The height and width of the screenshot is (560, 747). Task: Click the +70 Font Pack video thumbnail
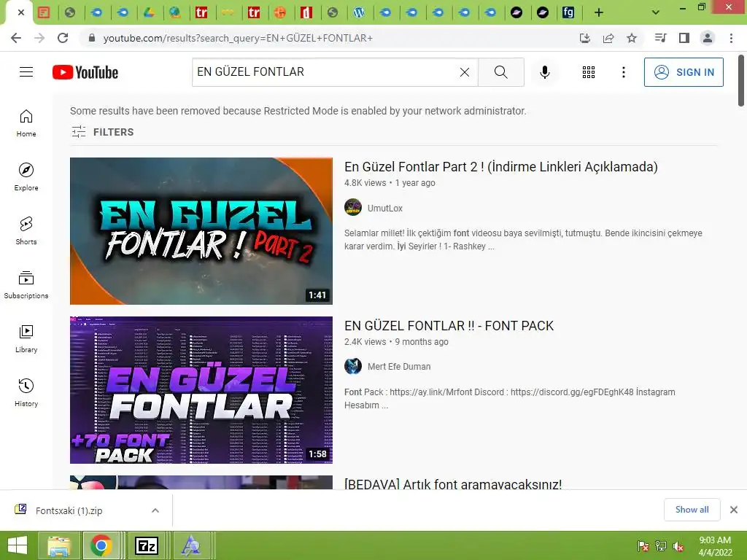pyautogui.click(x=201, y=389)
